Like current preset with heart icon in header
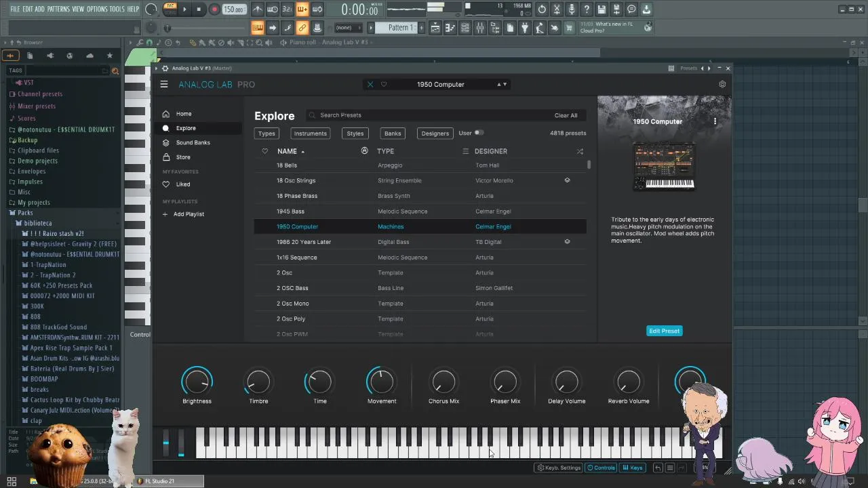 [x=384, y=85]
